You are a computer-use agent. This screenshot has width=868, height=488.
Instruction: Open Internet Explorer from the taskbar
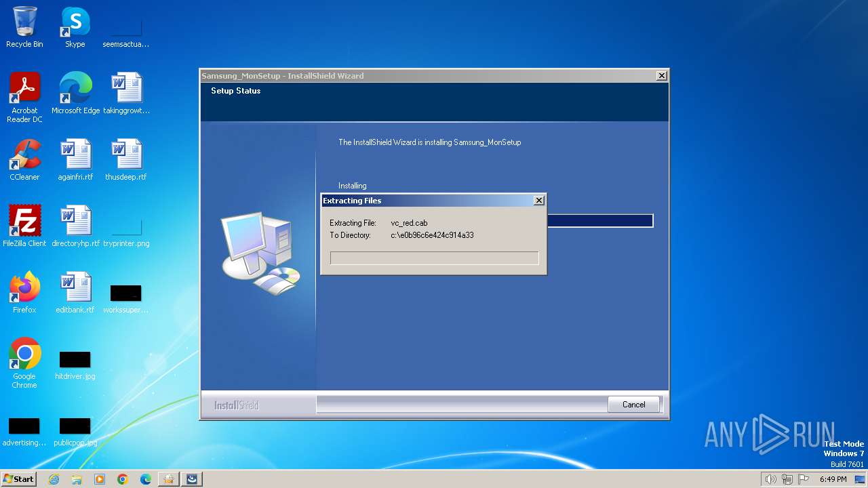(54, 479)
